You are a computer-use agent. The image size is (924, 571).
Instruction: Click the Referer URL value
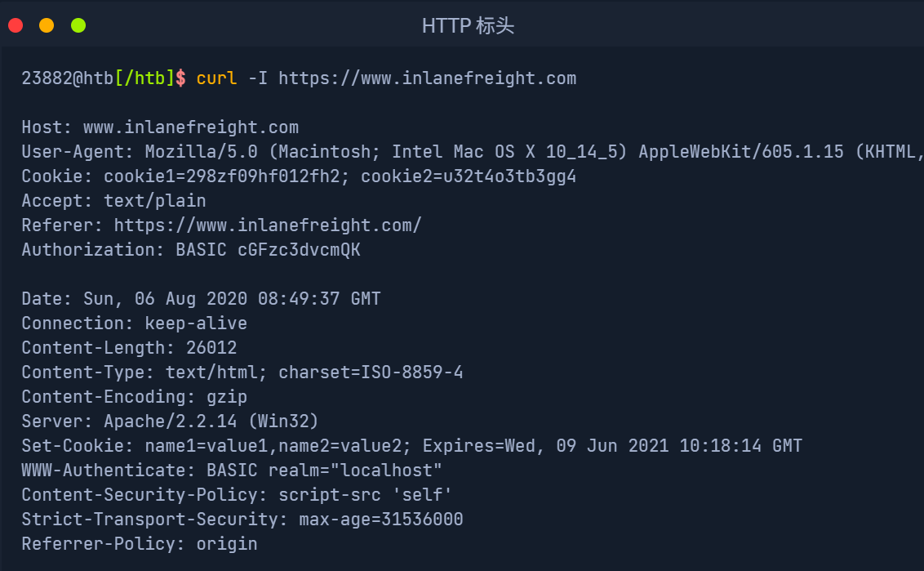(x=267, y=225)
